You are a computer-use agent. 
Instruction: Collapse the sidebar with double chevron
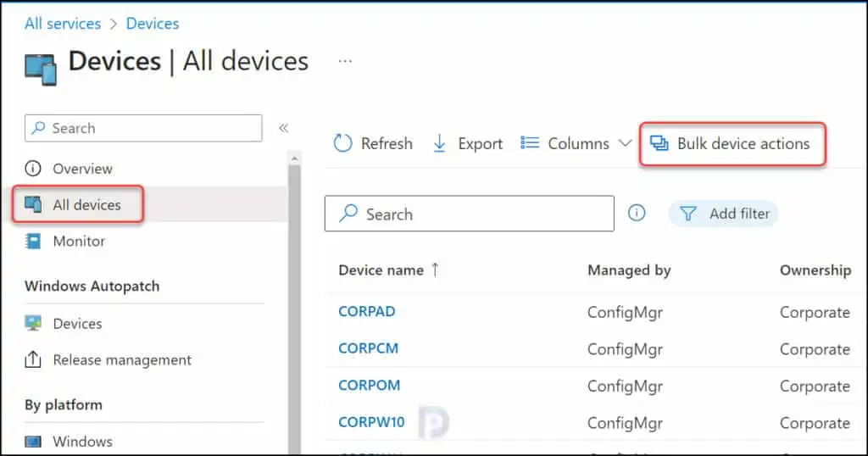(283, 128)
